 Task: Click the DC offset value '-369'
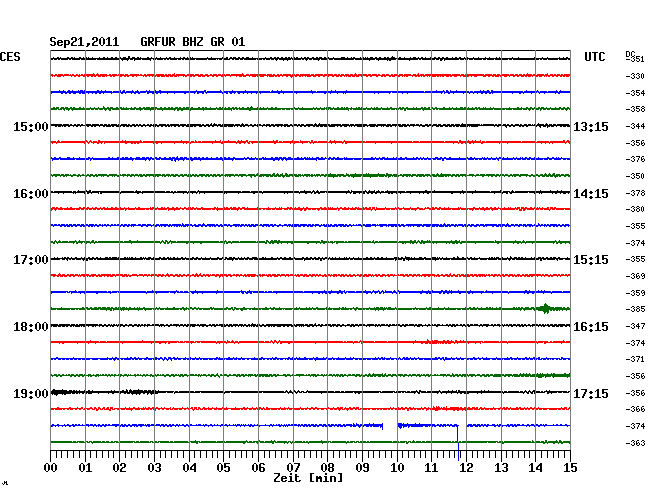coord(635,276)
